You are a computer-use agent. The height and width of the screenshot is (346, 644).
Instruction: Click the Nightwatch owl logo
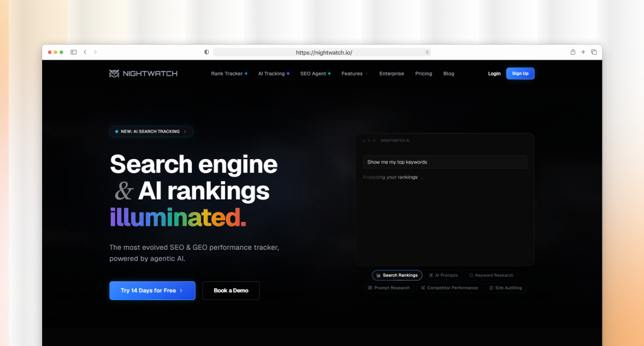[x=143, y=74]
